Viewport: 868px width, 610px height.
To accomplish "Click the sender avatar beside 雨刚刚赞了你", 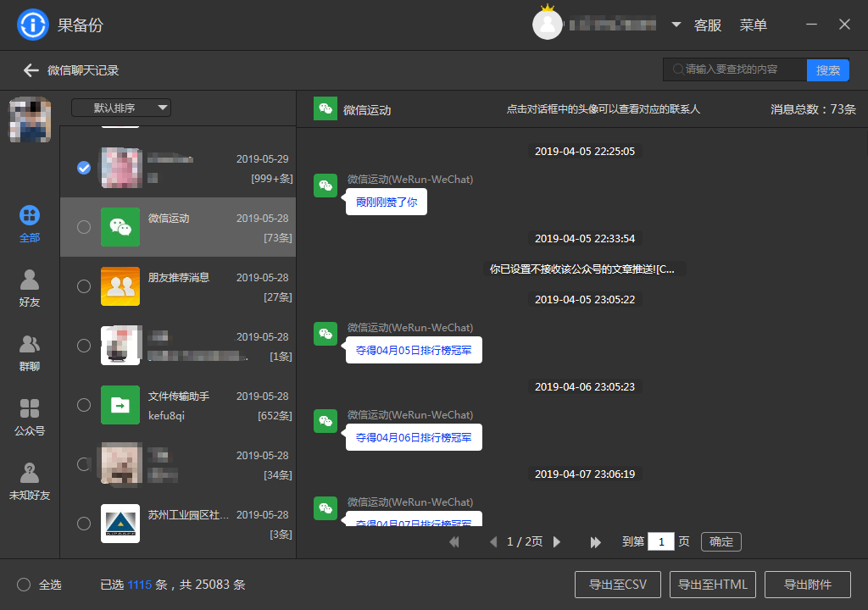I will [325, 186].
